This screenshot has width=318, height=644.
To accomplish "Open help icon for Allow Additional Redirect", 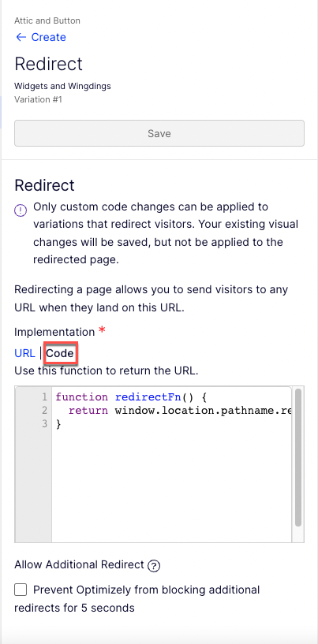I will pos(154,566).
